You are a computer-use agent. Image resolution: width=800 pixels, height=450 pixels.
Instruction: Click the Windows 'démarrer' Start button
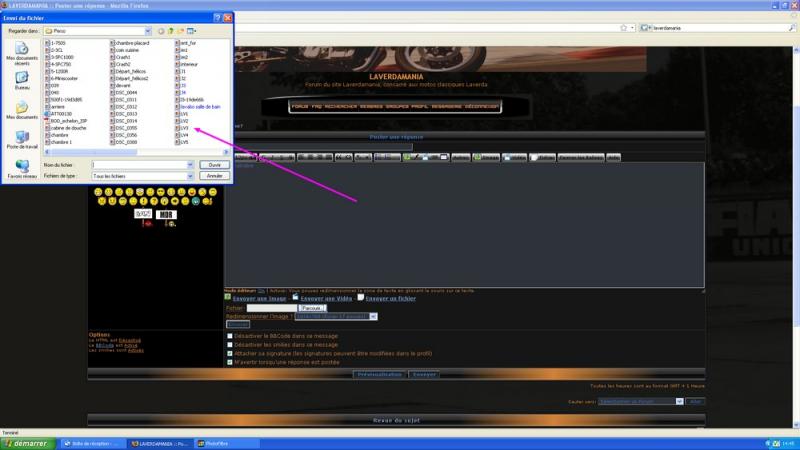point(28,444)
